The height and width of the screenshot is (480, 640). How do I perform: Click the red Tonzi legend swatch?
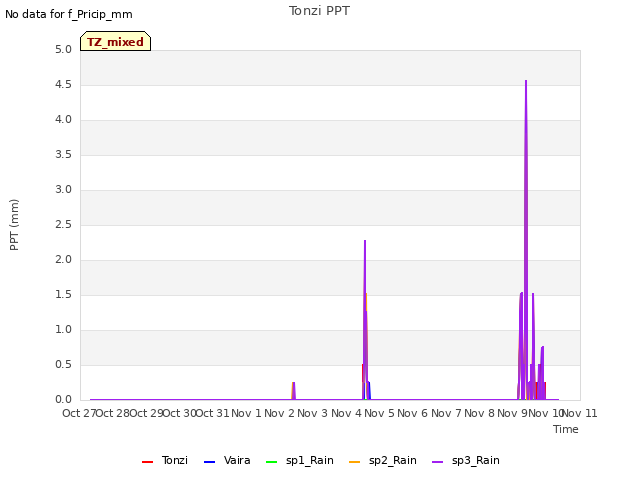[x=147, y=462]
